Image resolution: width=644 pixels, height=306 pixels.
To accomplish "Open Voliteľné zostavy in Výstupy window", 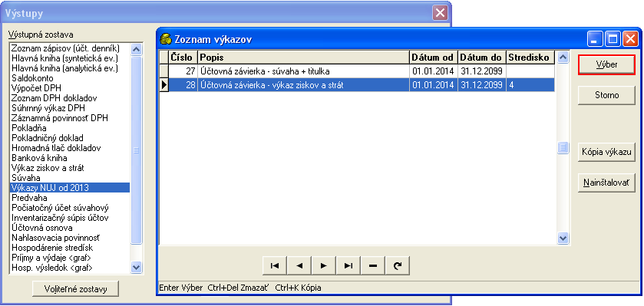I will tap(75, 289).
